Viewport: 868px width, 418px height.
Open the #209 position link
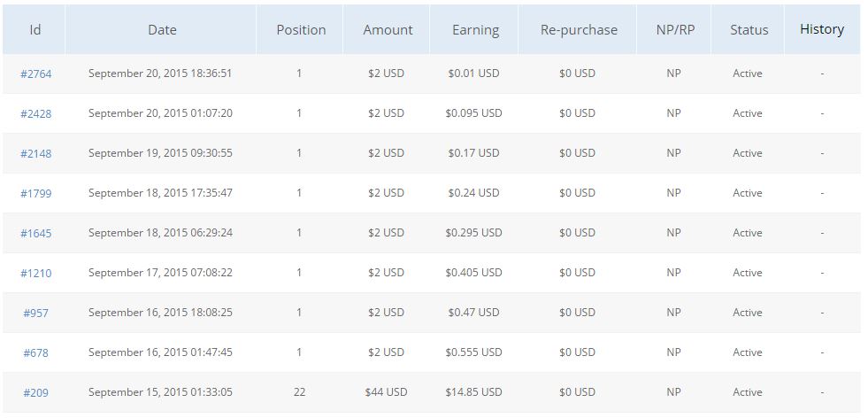(35, 392)
